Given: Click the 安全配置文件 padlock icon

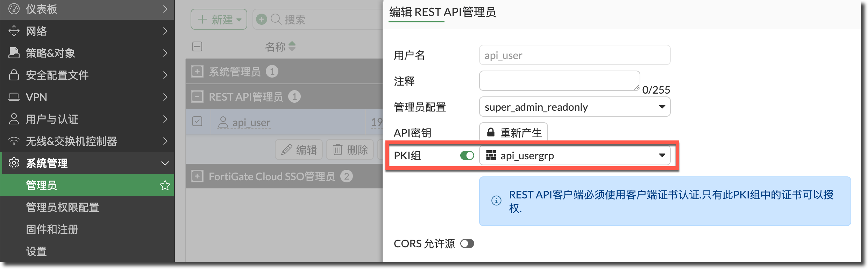Looking at the screenshot, I should 14,75.
